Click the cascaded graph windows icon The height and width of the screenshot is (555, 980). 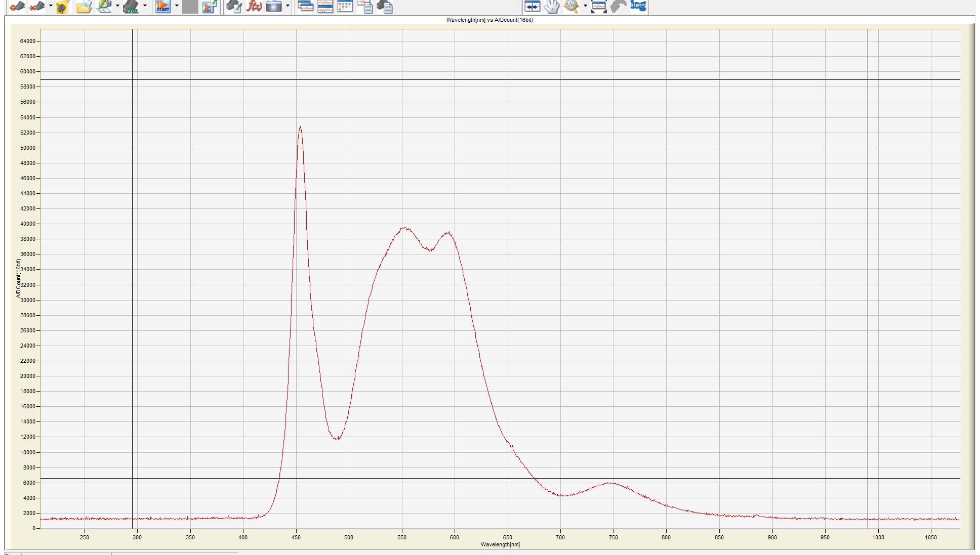[x=305, y=7]
